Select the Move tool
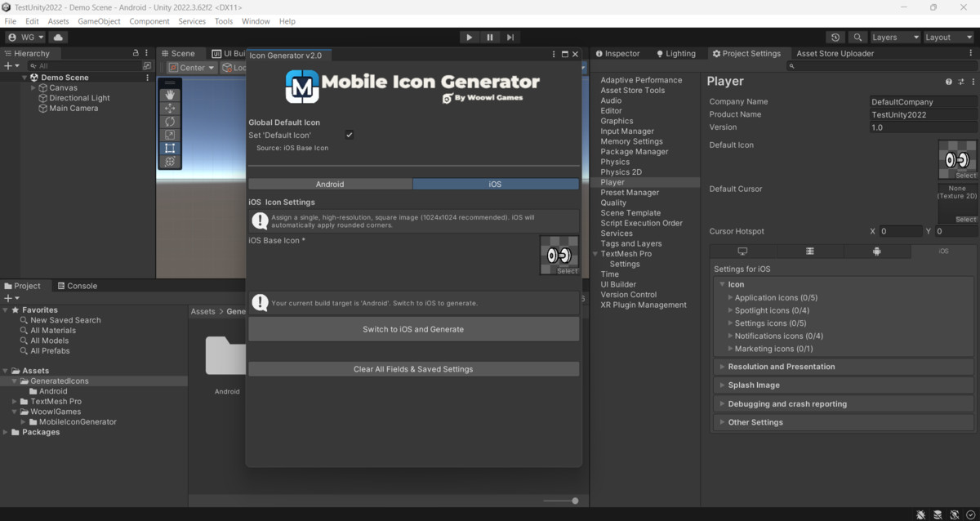 pos(170,108)
